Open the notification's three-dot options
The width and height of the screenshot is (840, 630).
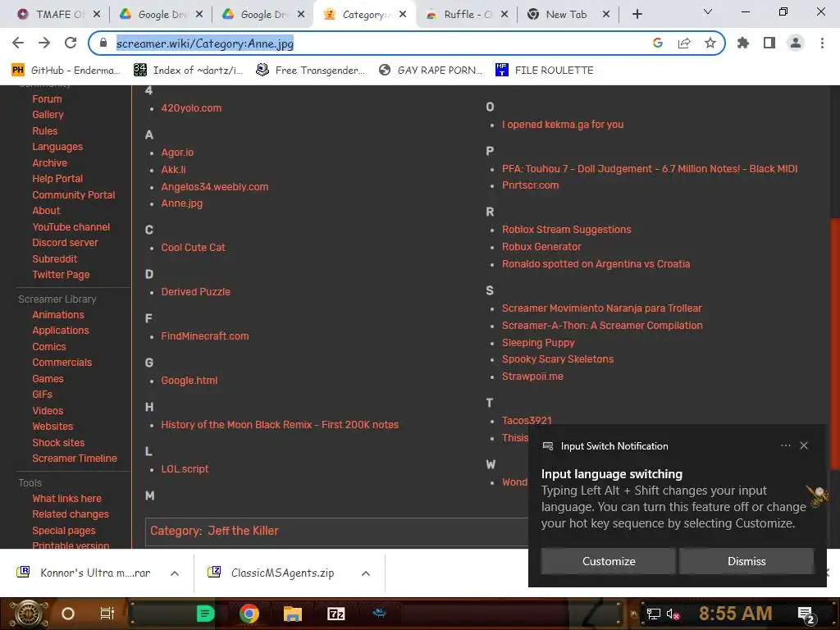pos(785,445)
